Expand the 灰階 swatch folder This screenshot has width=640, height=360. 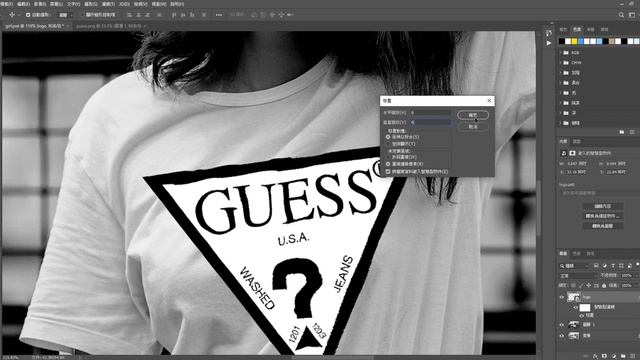tap(560, 73)
